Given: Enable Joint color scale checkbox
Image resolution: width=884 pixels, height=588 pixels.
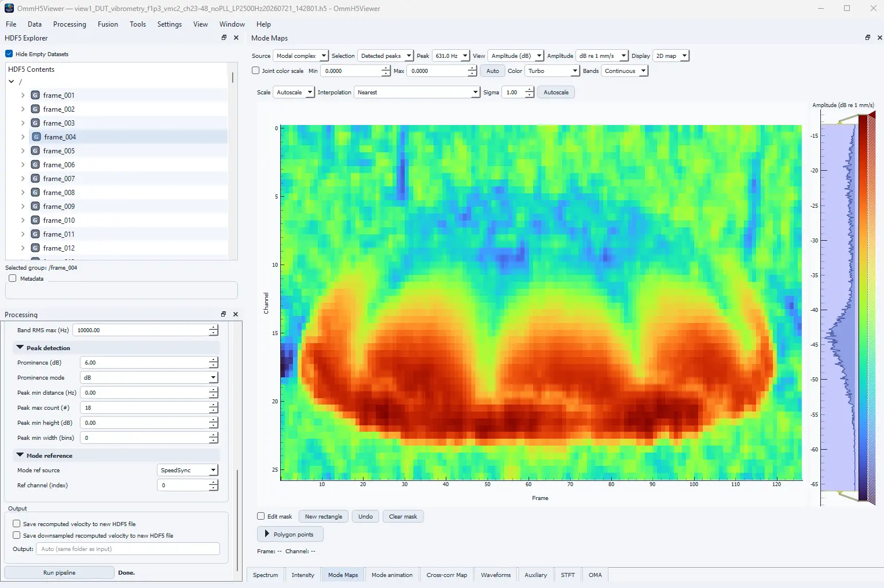Looking at the screenshot, I should point(255,71).
